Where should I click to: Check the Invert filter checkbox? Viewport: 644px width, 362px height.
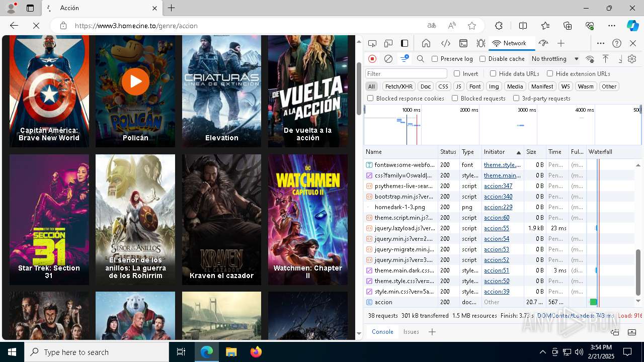pyautogui.click(x=457, y=73)
